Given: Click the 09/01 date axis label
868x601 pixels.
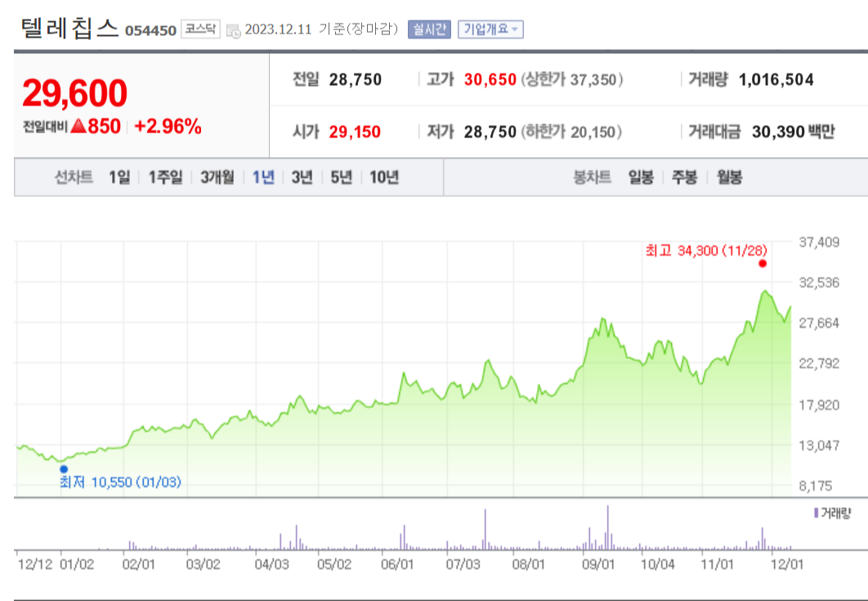Looking at the screenshot, I should [598, 564].
